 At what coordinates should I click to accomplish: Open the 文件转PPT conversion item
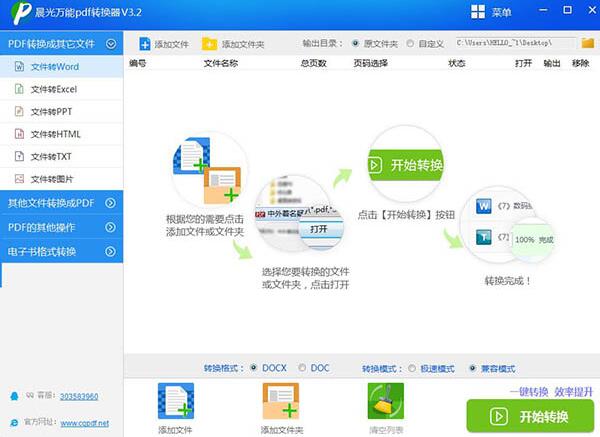[x=62, y=111]
